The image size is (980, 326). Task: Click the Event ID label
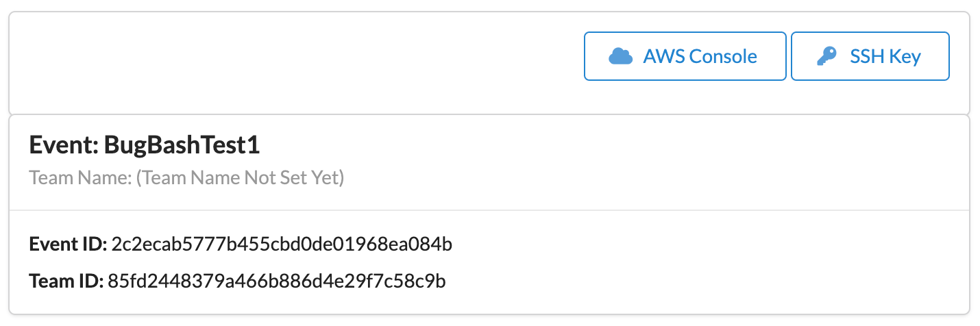coord(68,243)
